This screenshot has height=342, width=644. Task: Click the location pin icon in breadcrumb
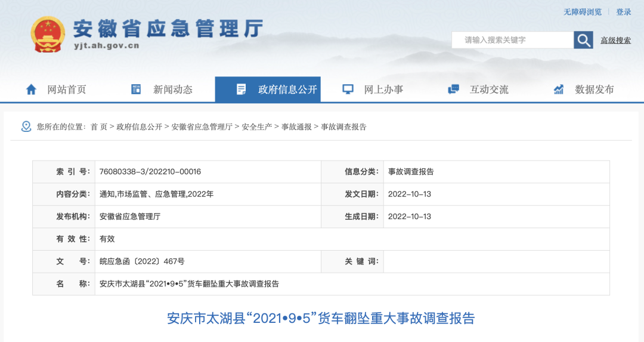tap(26, 127)
